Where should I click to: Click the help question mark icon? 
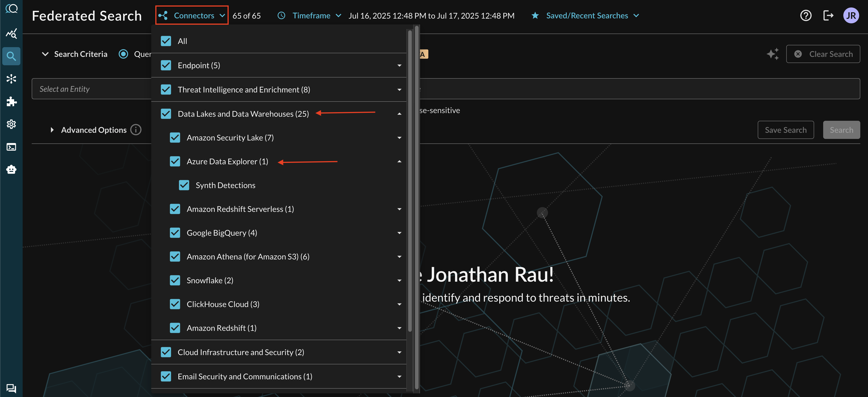[x=806, y=15]
